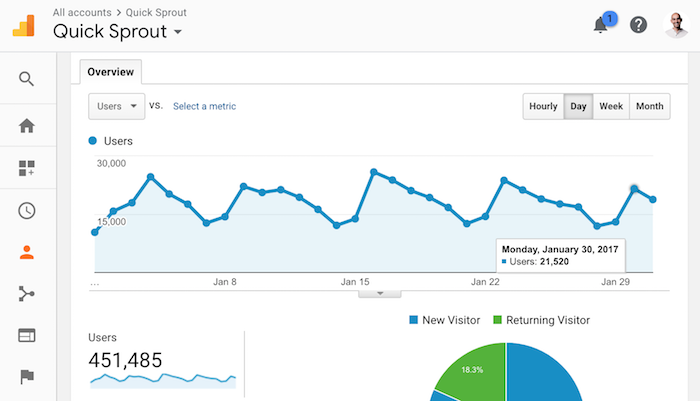Viewport: 700px width, 401px height.
Task: Expand the chart annotations arrow below graph
Action: (380, 293)
